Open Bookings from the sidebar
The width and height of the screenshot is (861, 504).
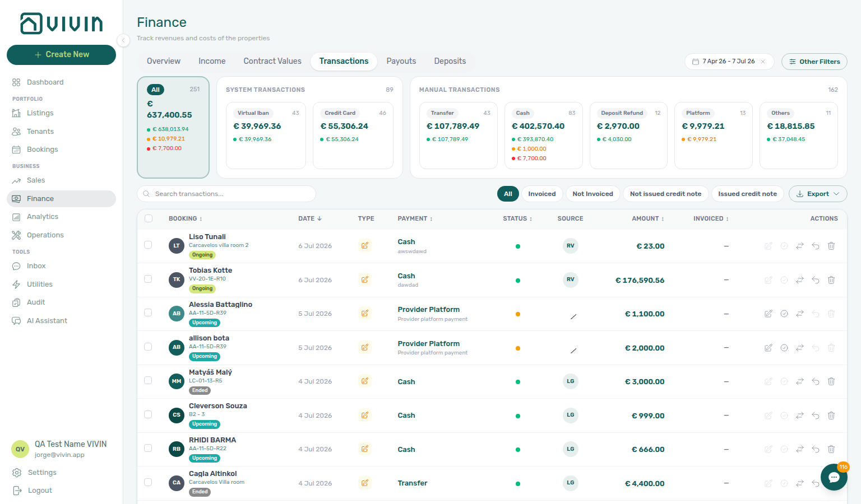(61, 150)
